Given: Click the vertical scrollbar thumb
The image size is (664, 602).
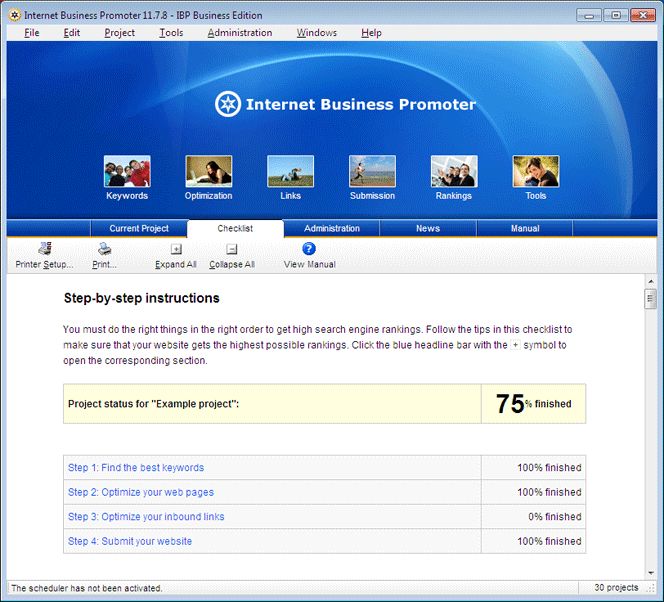Looking at the screenshot, I should (x=651, y=299).
